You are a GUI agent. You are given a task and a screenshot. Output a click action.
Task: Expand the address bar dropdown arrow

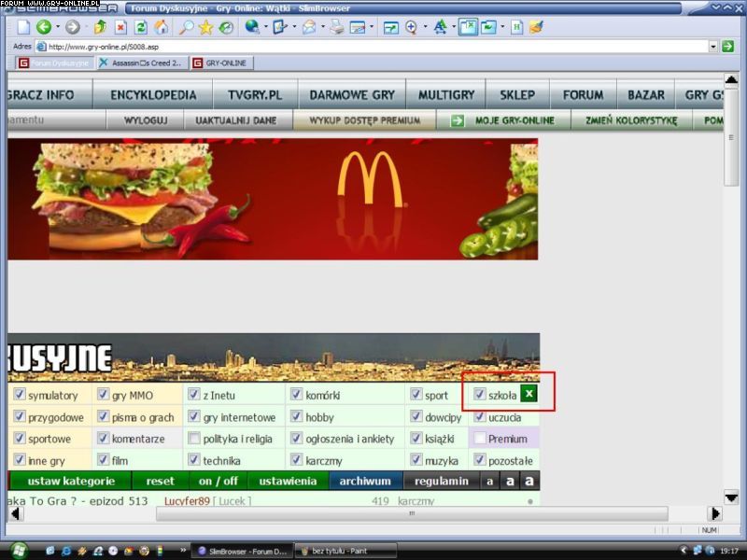point(713,46)
